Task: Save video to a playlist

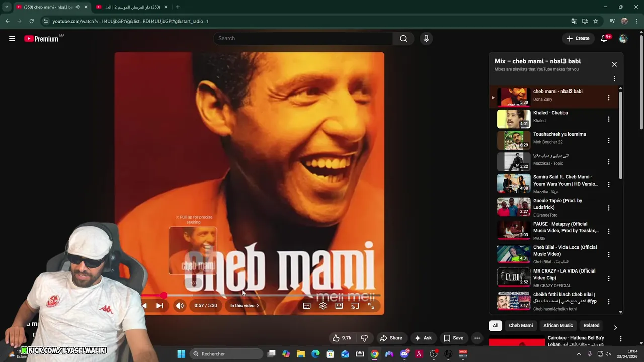Action: [453, 338]
